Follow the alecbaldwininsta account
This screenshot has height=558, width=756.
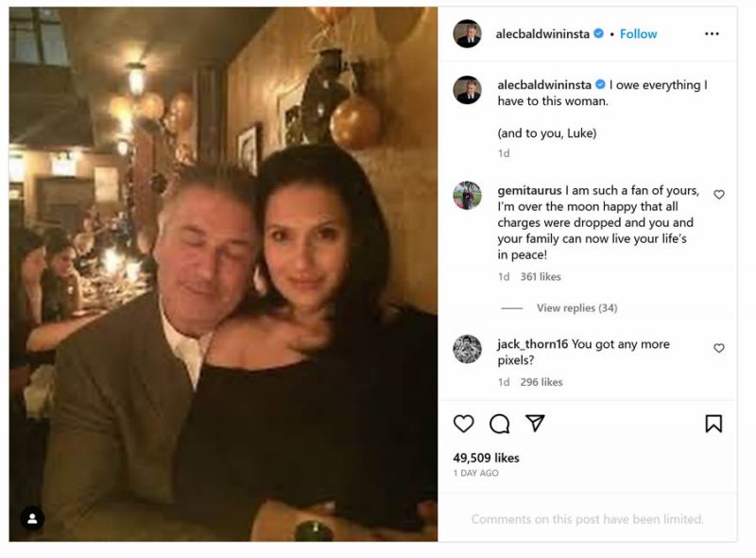(x=638, y=34)
